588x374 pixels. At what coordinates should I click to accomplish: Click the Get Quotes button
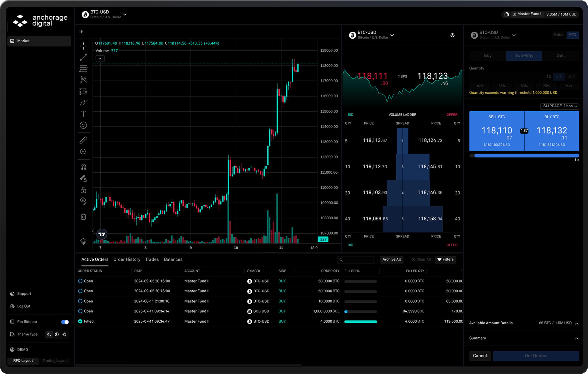[x=536, y=356]
